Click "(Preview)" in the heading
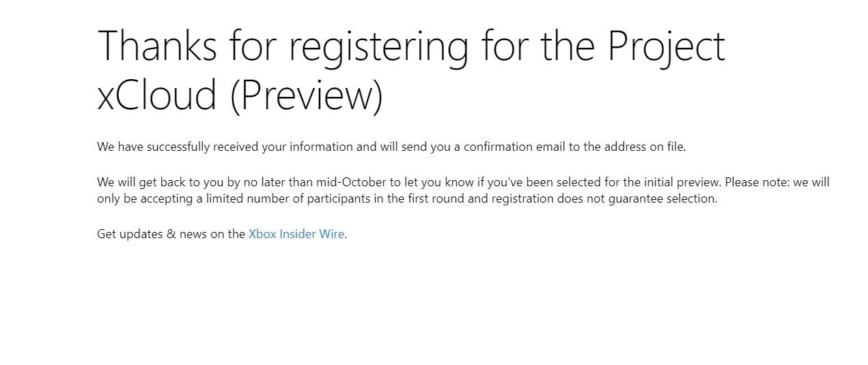 307,95
